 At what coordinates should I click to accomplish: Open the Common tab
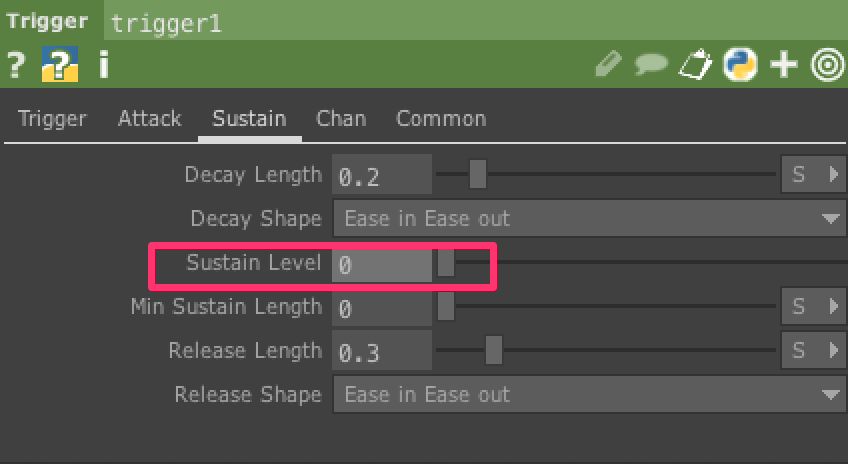point(441,119)
